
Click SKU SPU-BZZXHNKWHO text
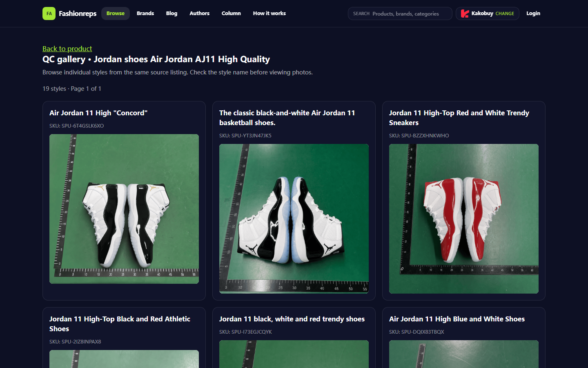(x=419, y=135)
